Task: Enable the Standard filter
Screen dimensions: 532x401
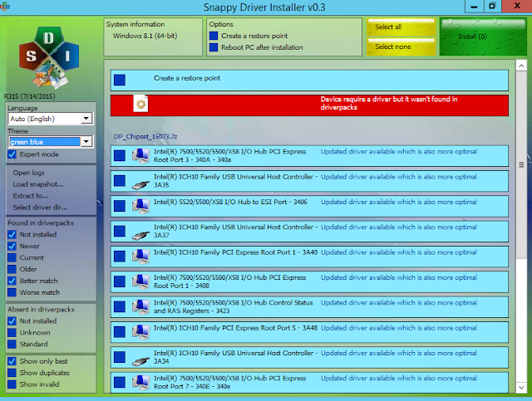Action: pos(12,344)
